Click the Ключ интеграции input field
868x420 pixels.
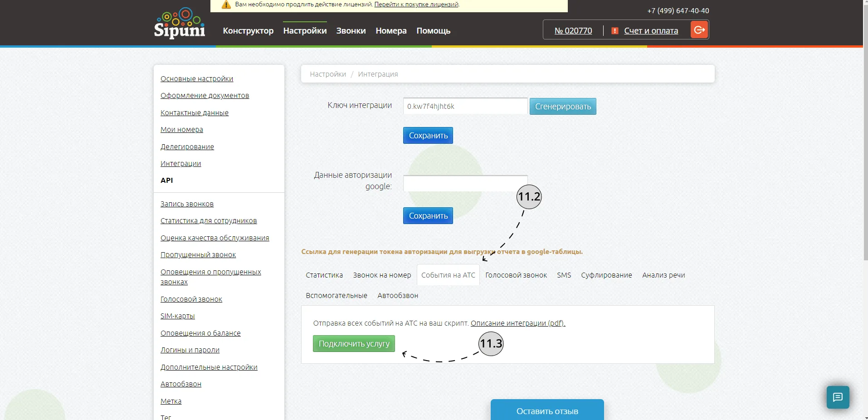(465, 106)
